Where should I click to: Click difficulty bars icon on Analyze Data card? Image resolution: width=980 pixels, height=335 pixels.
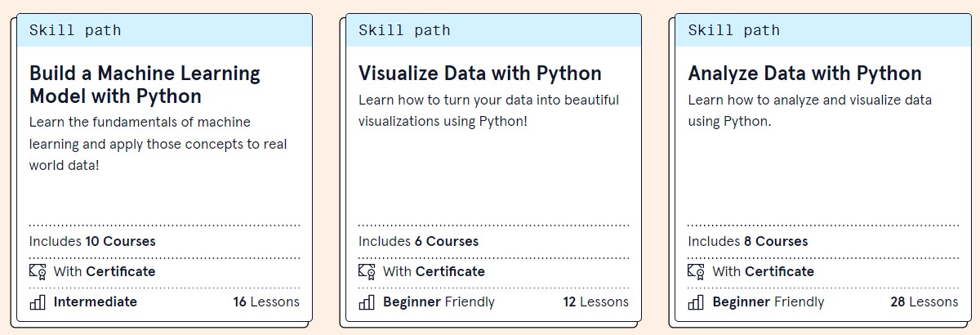(696, 302)
